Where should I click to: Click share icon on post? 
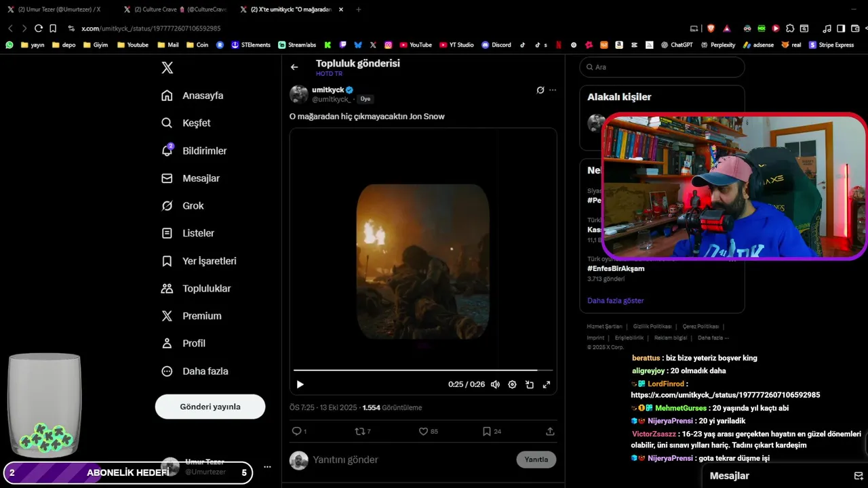[550, 431]
